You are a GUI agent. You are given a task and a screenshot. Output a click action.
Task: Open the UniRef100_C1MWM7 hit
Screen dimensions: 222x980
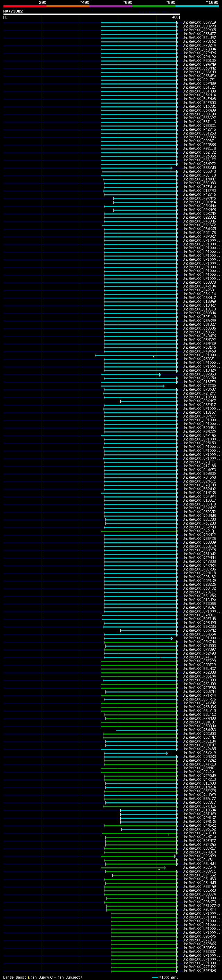[x=199, y=179]
